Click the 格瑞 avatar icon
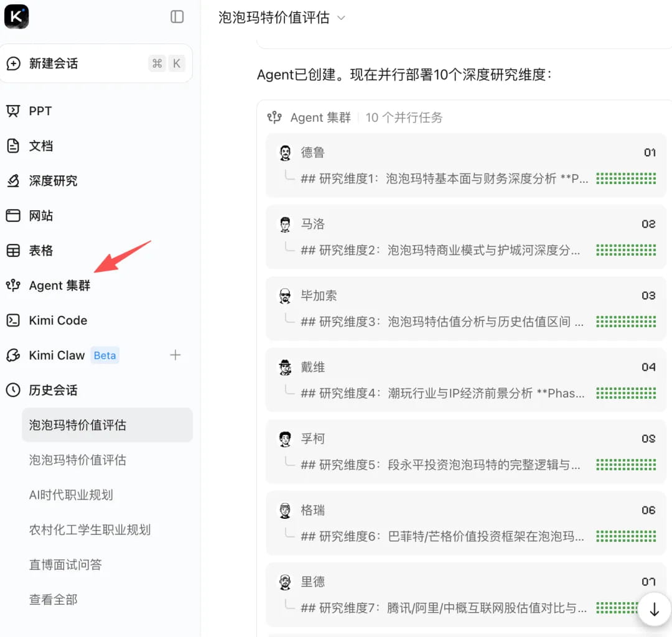The image size is (672, 637). coord(285,511)
